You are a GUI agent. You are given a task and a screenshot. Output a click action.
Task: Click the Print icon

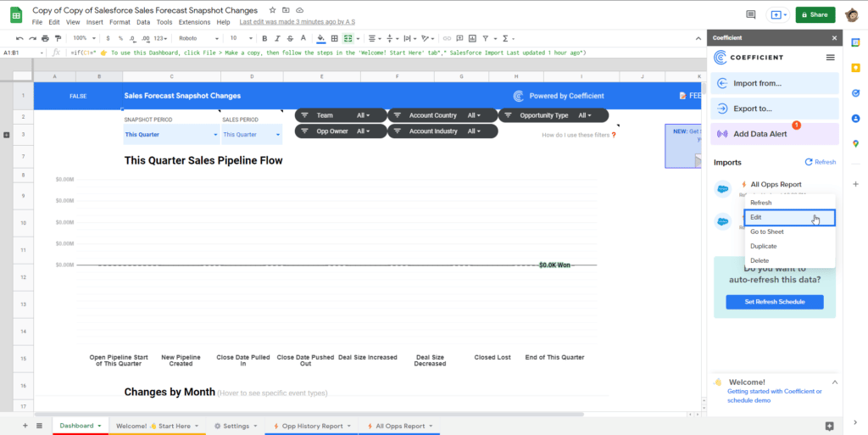click(x=46, y=38)
